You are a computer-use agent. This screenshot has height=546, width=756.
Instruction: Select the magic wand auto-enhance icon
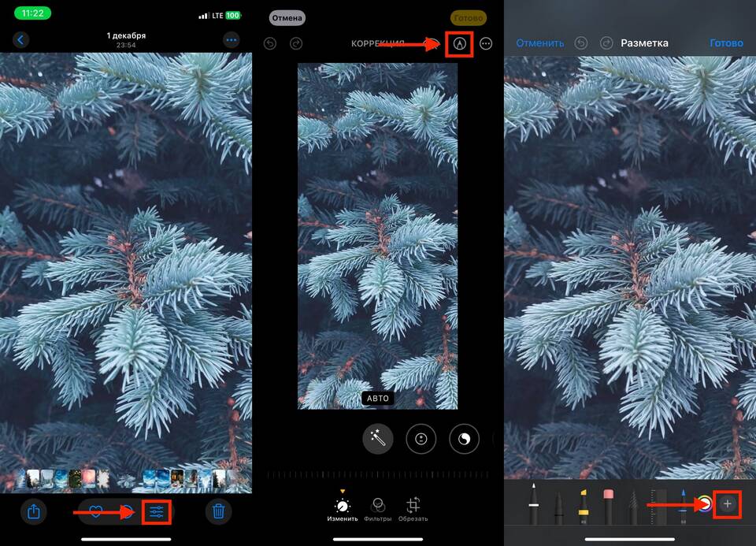point(378,439)
